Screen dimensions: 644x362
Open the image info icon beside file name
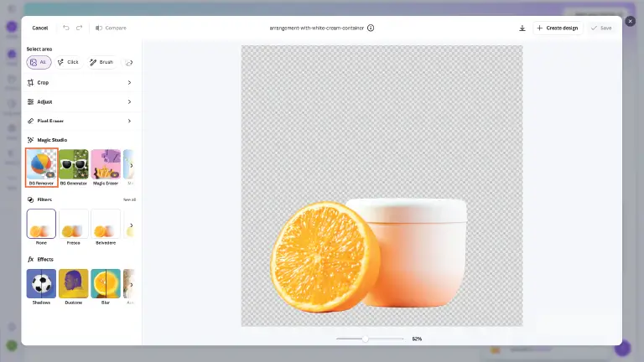coord(371,28)
